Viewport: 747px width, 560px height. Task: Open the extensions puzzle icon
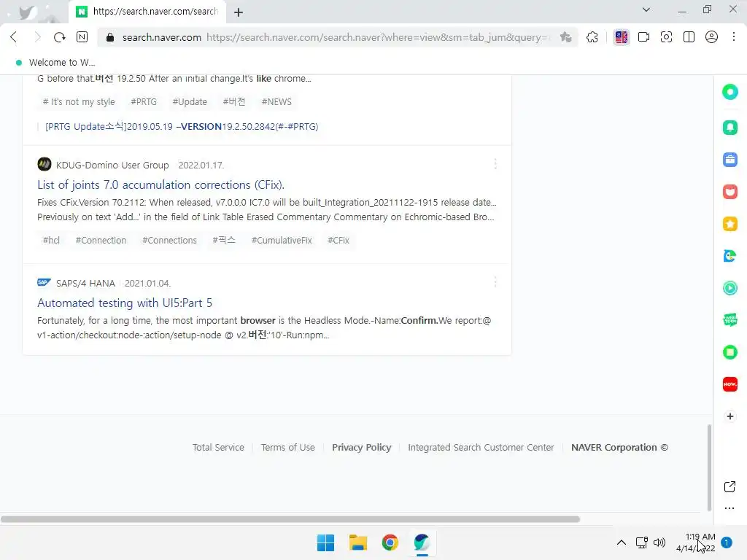pos(592,37)
